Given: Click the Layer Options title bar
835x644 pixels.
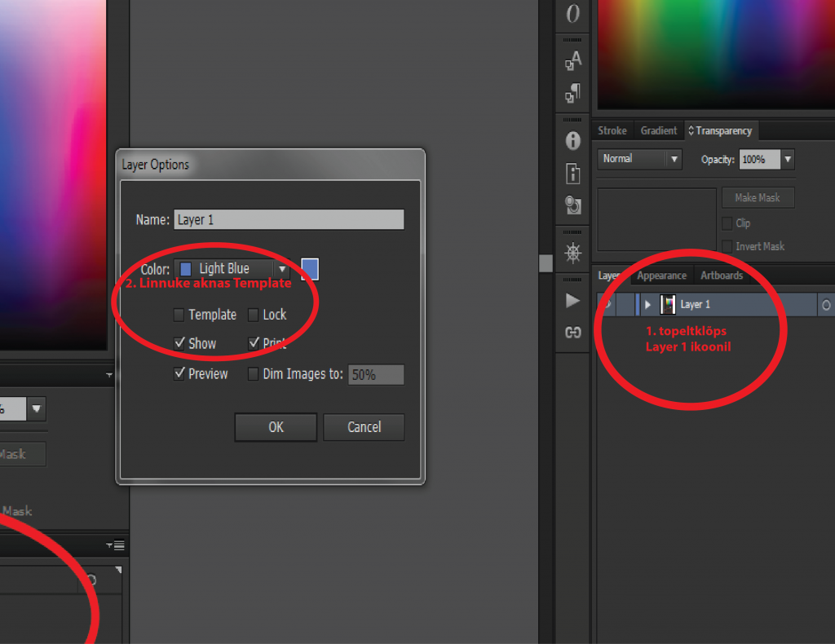Looking at the screenshot, I should click(270, 165).
